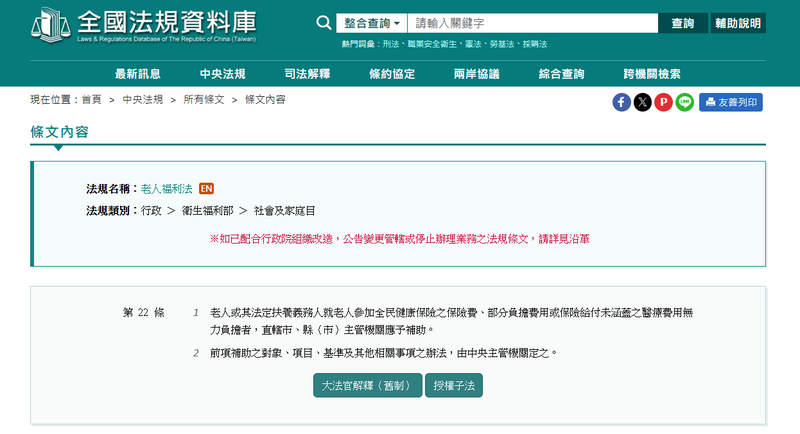The height and width of the screenshot is (434, 800).
Task: Click the red notice about 行政院組織改造
Action: tap(399, 239)
